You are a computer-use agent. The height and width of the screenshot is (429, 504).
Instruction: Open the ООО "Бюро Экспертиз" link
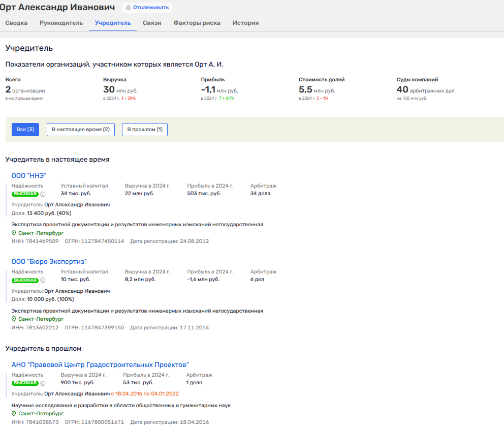coord(49,261)
